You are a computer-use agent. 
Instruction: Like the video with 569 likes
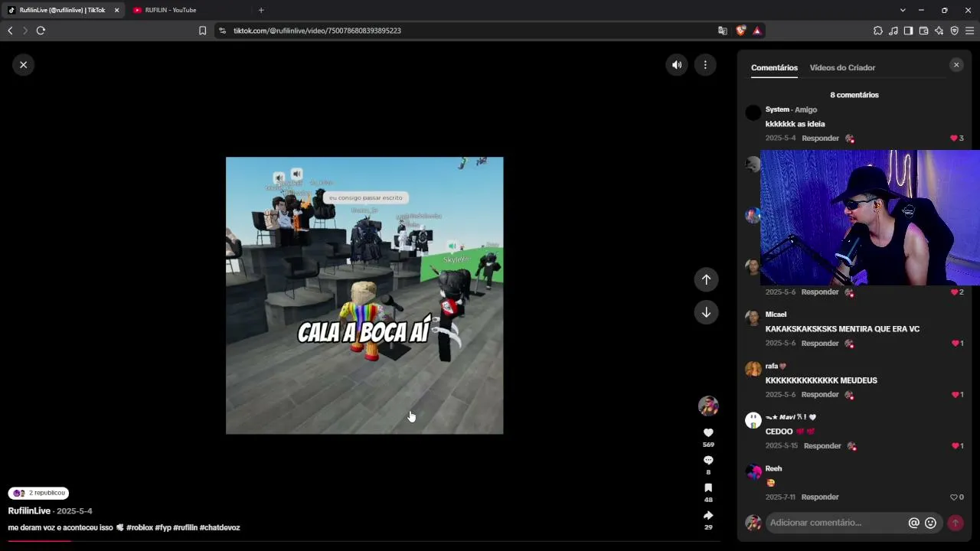coord(708,432)
